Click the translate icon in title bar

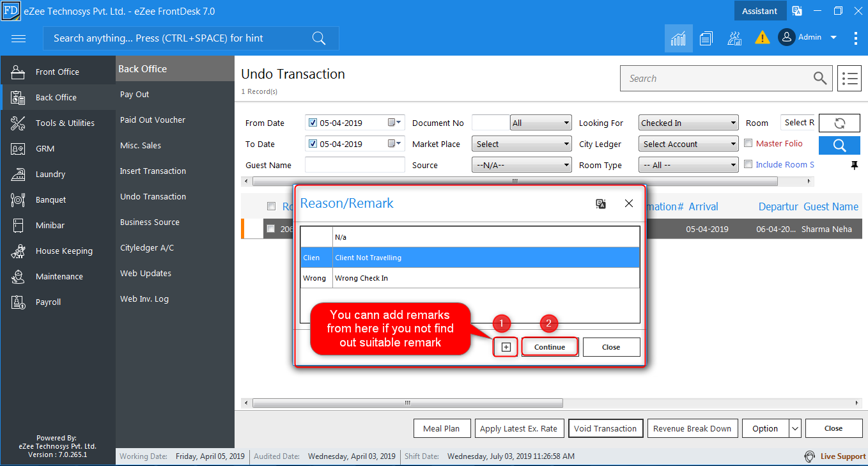point(797,11)
